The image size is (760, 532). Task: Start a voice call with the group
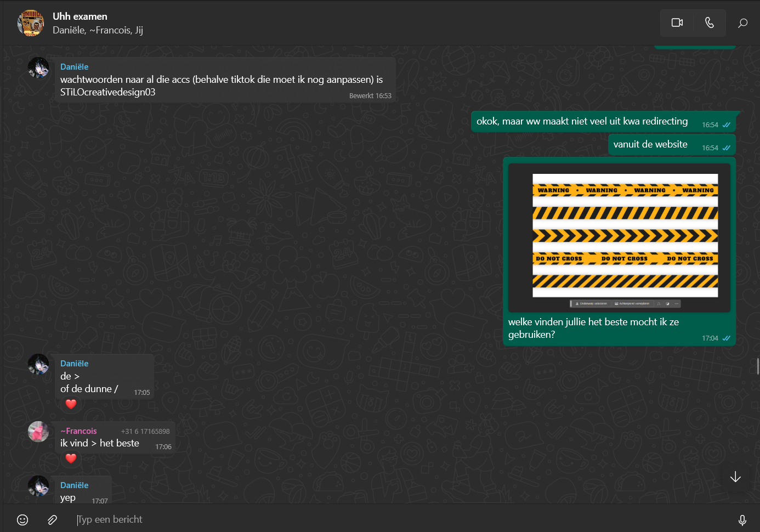click(x=710, y=22)
